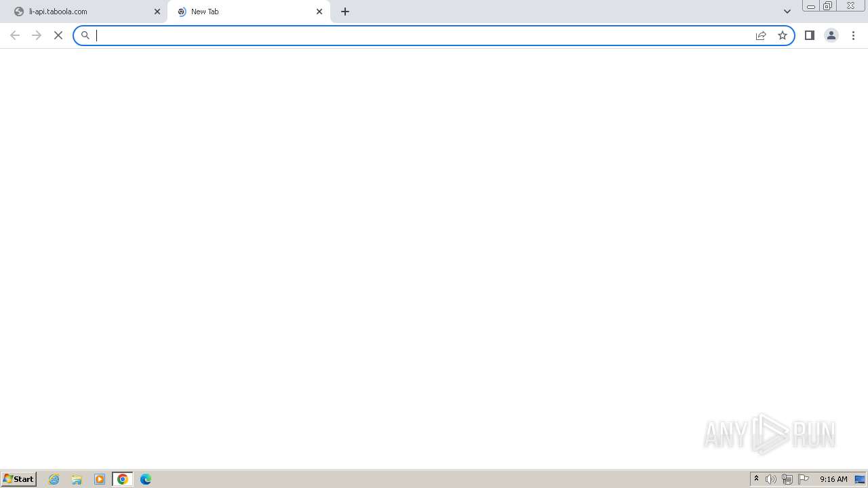Screen dimensions: 868x488
Task: Open the Chrome profile menu
Action: point(831,35)
